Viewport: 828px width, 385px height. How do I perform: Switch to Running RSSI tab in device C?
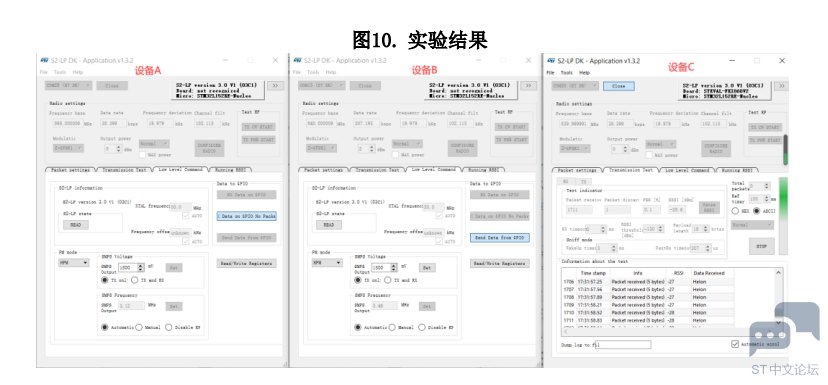click(x=738, y=171)
